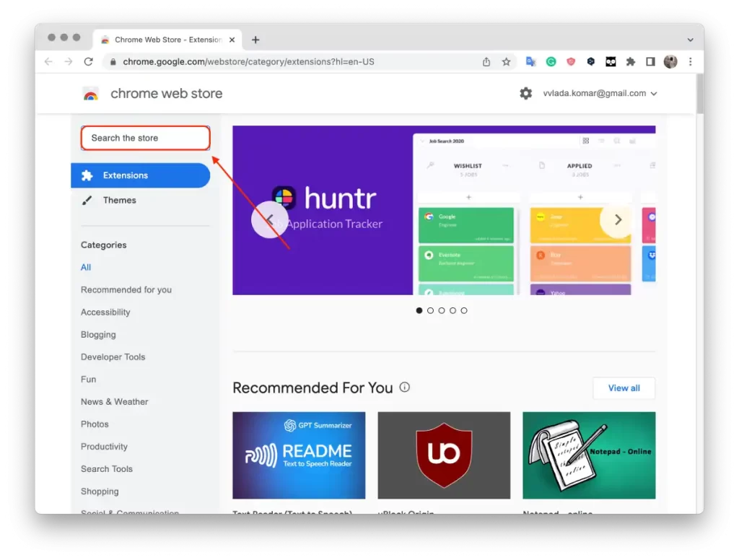This screenshot has height=560, width=739.
Task: Open the Blogging category
Action: (98, 335)
